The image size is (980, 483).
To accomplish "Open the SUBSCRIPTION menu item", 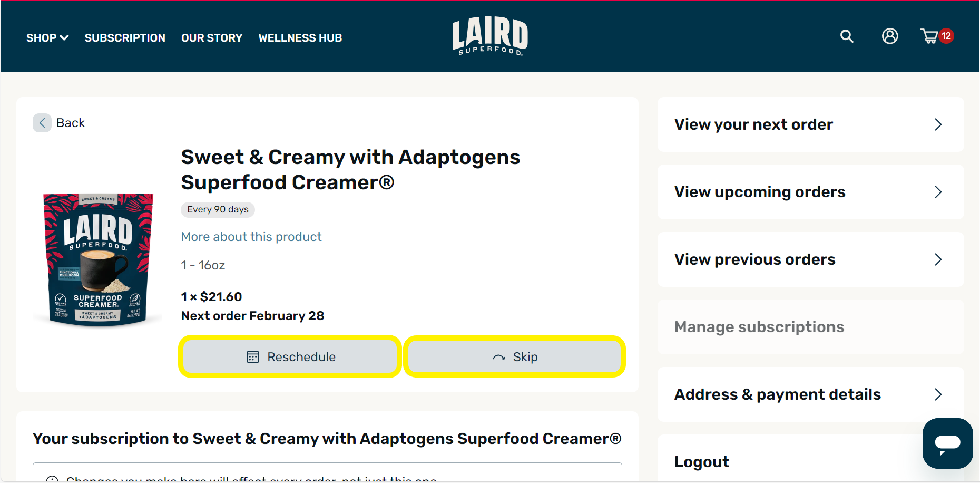I will coord(125,37).
